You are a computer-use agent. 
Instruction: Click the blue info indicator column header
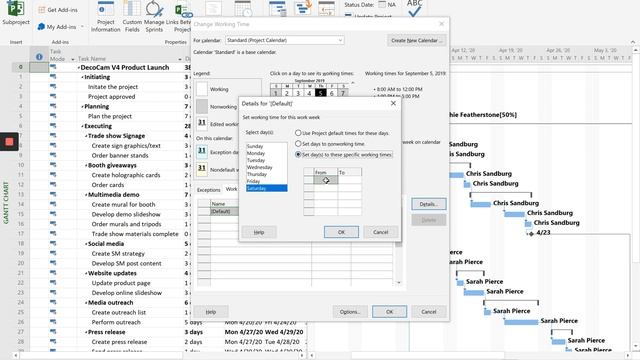click(39, 57)
